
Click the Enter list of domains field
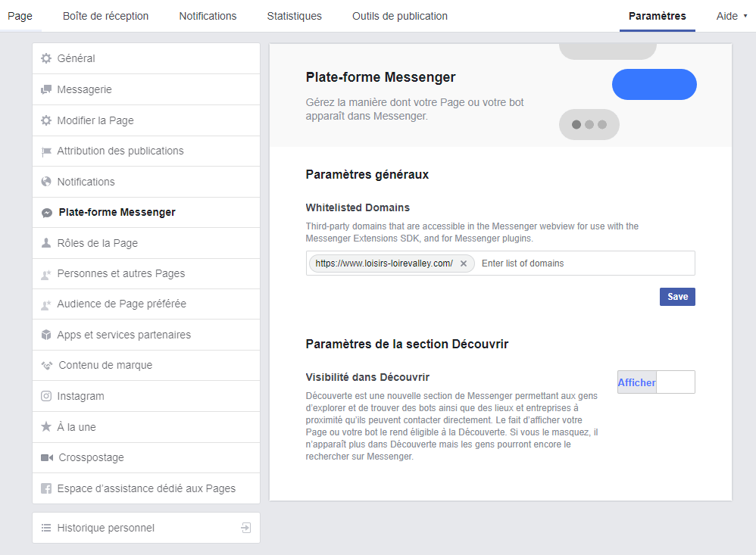(583, 263)
